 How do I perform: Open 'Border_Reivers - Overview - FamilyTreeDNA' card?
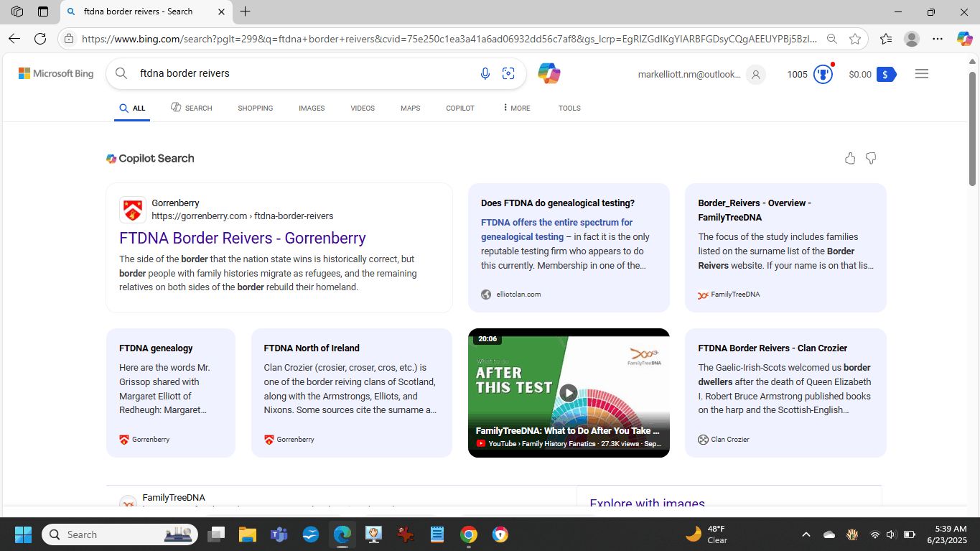785,247
